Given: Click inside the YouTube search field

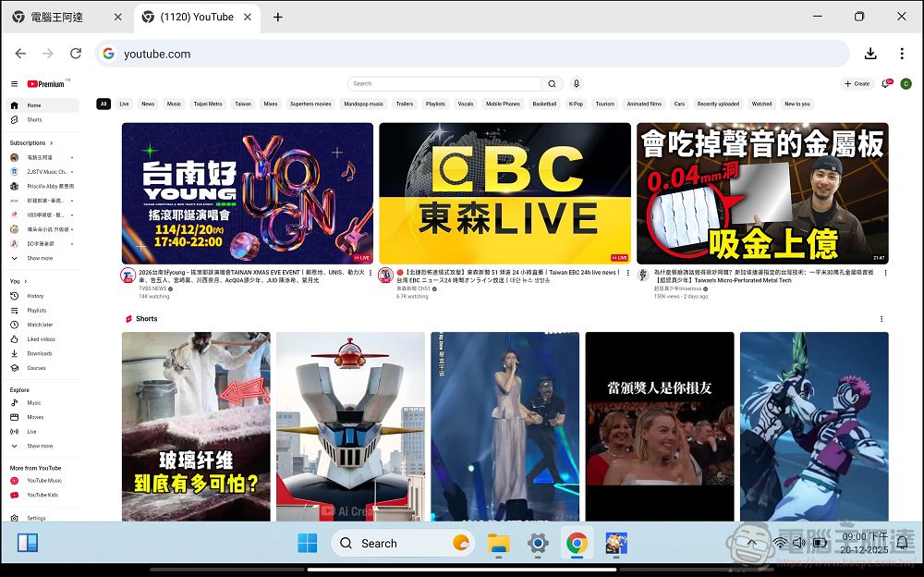Looking at the screenshot, I should pyautogui.click(x=444, y=83).
